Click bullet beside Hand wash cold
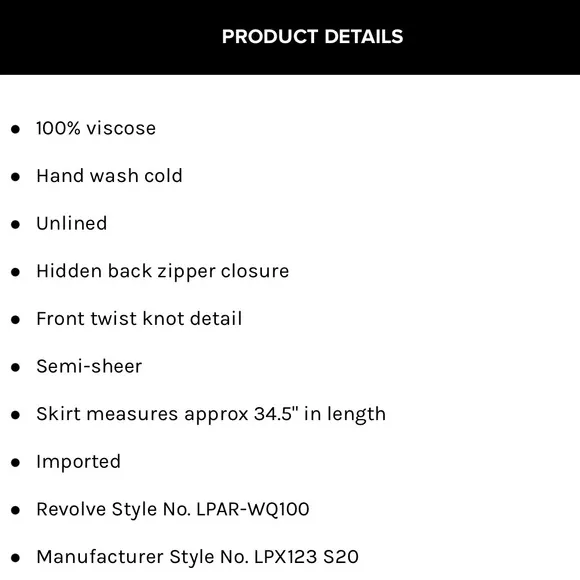The width and height of the screenshot is (580, 580). (15, 177)
